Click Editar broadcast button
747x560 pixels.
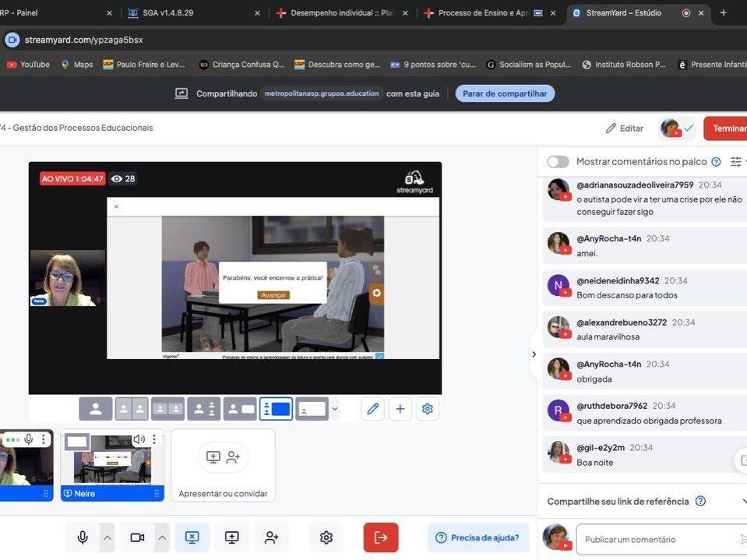(x=625, y=129)
